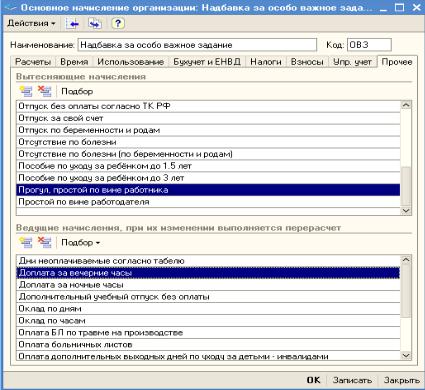Switch to the Время tab
Image resolution: width=425 pixels, height=390 pixels.
point(74,62)
